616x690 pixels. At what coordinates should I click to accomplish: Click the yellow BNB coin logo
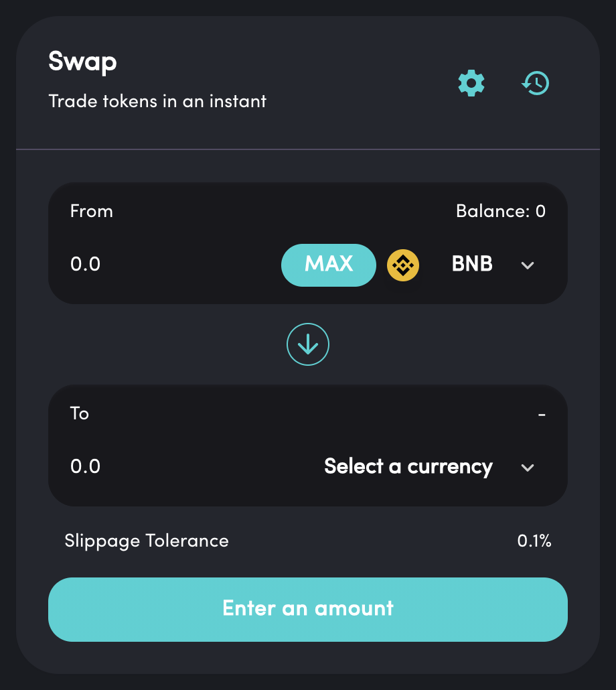[x=403, y=265]
